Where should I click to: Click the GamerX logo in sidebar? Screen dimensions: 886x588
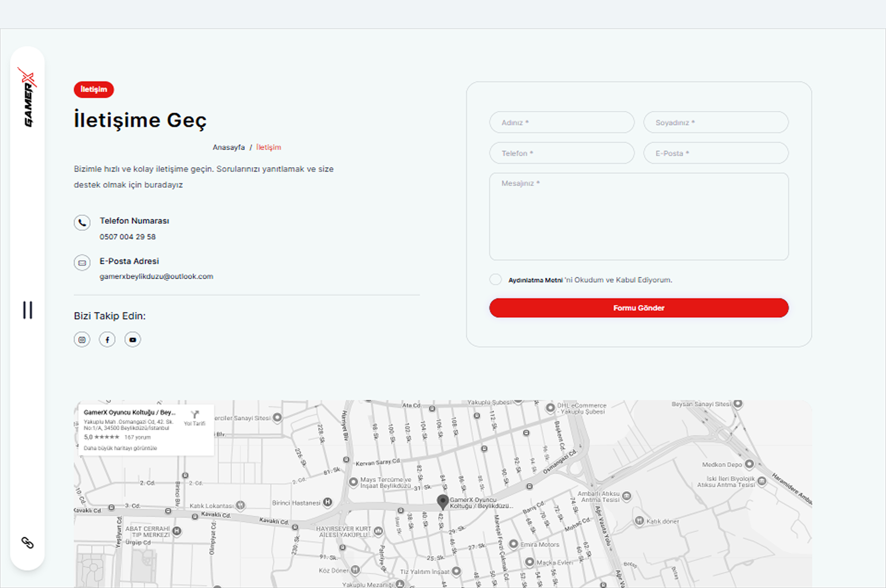pyautogui.click(x=28, y=97)
